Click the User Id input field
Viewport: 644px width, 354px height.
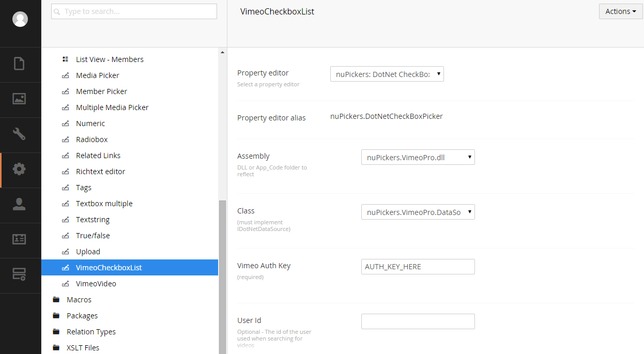click(x=418, y=321)
